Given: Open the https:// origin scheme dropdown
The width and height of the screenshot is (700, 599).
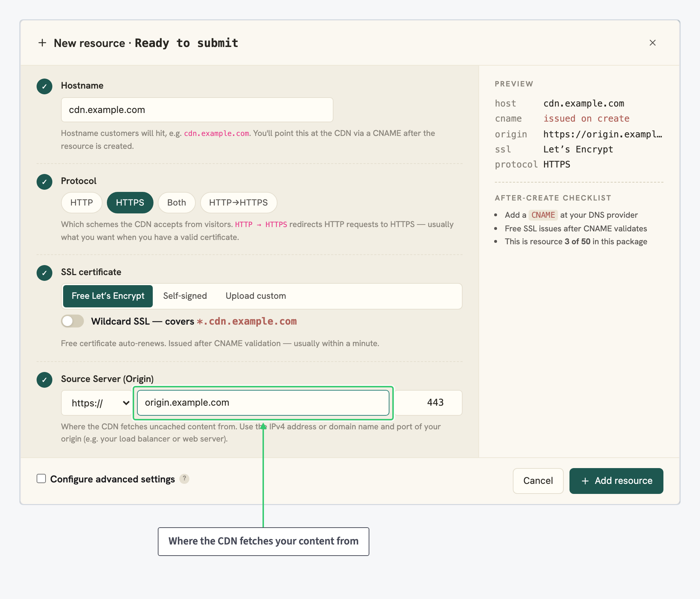Looking at the screenshot, I should [97, 403].
